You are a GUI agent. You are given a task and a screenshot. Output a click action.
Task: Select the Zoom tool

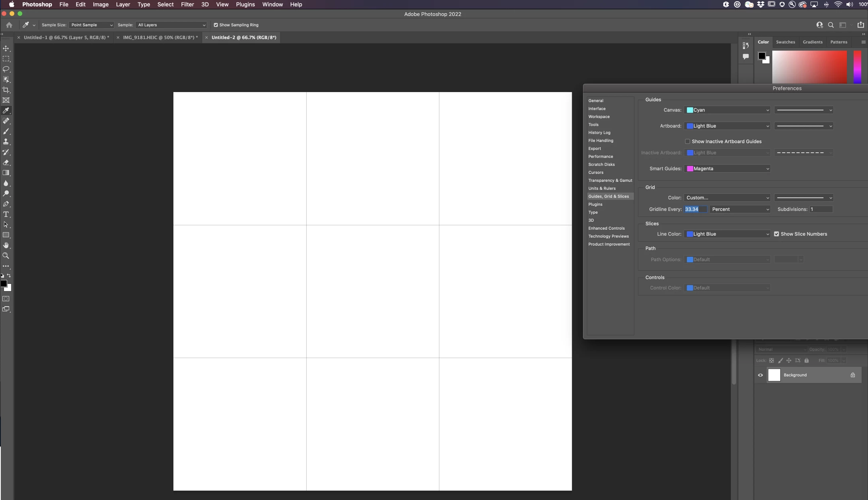(x=6, y=256)
